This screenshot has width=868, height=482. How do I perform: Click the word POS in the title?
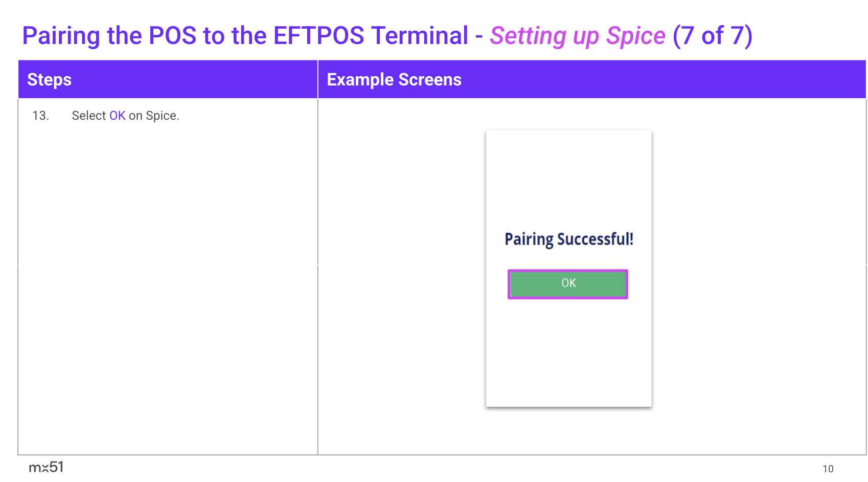pos(172,36)
